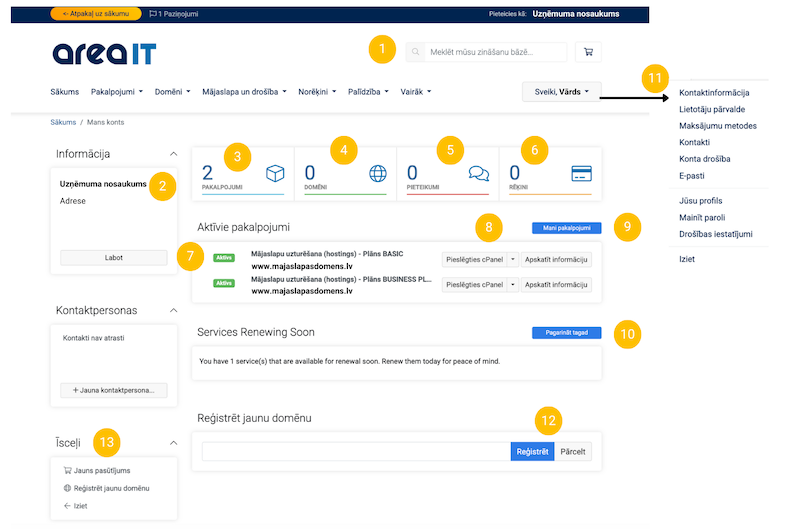The width and height of the screenshot is (800, 532).
Task: Expand the Pakalpojumi navigation menu
Action: [x=117, y=92]
